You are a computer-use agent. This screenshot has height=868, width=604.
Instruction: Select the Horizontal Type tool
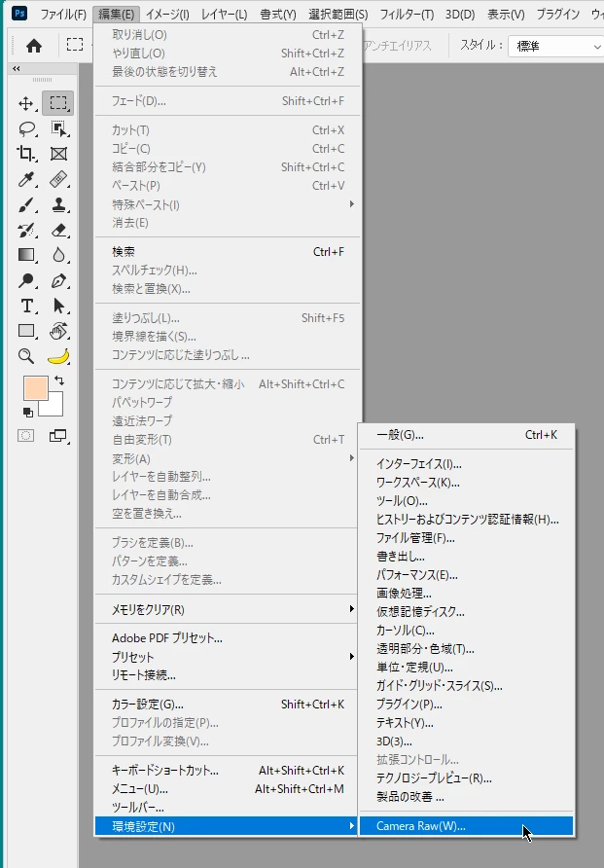[x=26, y=306]
